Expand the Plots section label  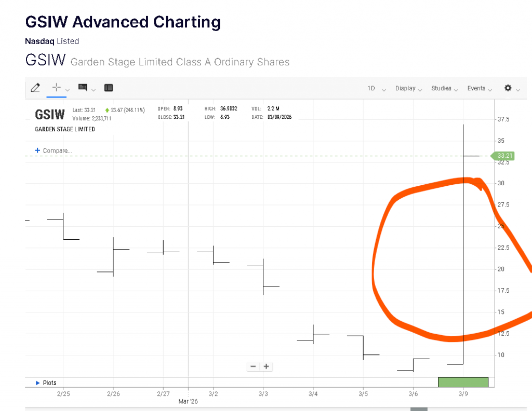pos(50,383)
